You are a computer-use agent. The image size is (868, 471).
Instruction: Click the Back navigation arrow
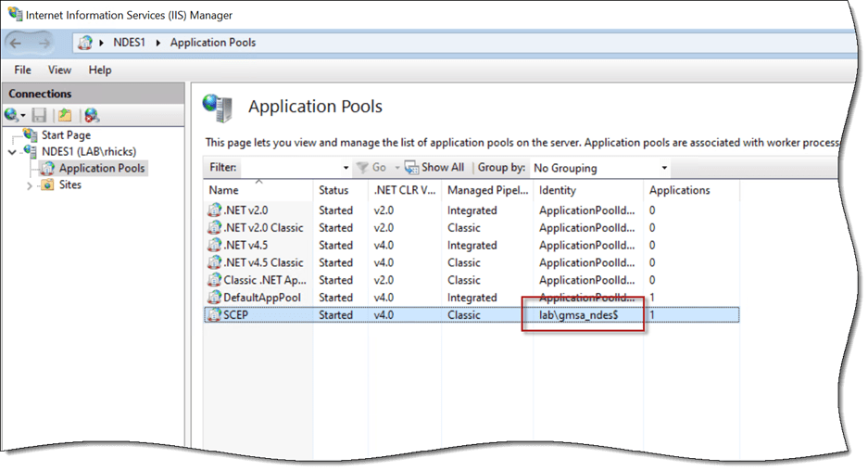pos(16,43)
